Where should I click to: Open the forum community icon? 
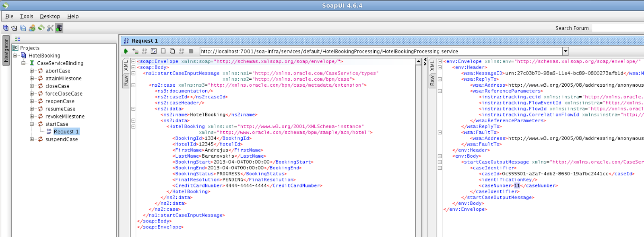[x=32, y=28]
